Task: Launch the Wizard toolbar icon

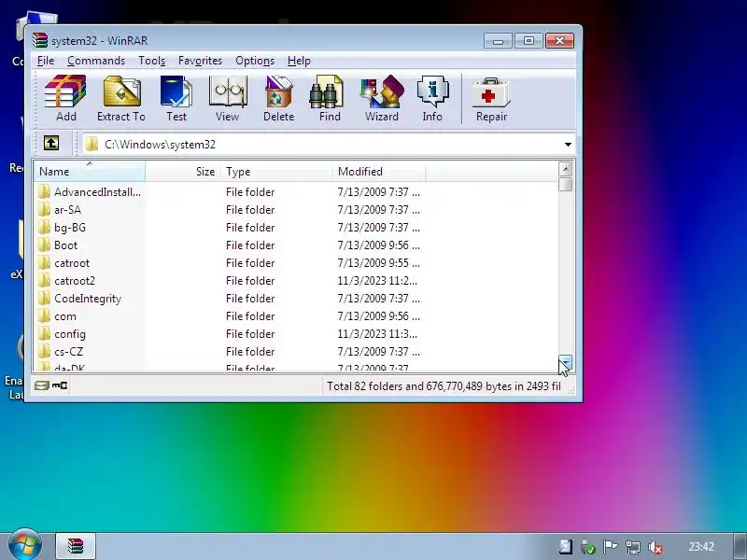Action: tap(382, 91)
